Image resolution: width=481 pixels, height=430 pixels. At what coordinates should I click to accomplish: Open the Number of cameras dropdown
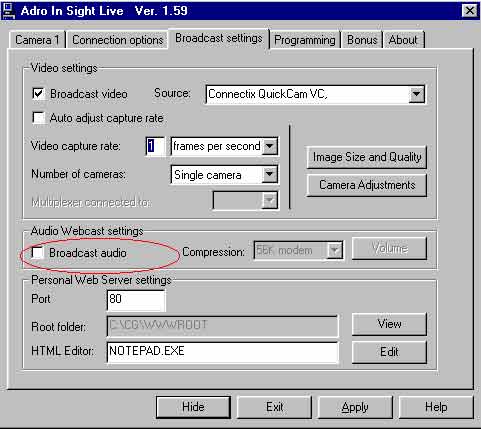[269, 174]
